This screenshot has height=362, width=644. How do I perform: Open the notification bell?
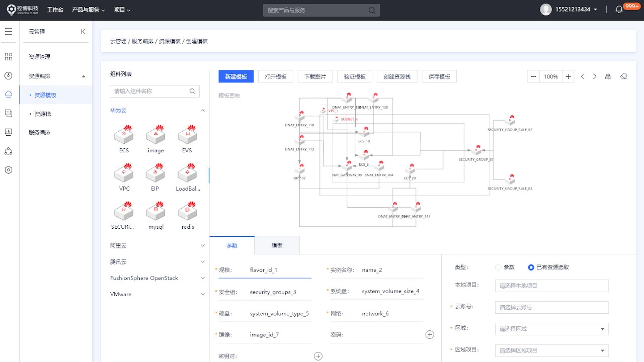(x=619, y=10)
